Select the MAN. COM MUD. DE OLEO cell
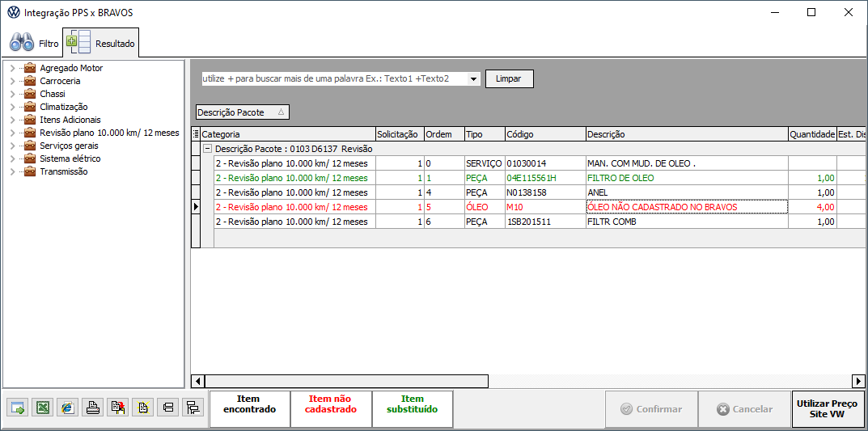 pyautogui.click(x=687, y=163)
